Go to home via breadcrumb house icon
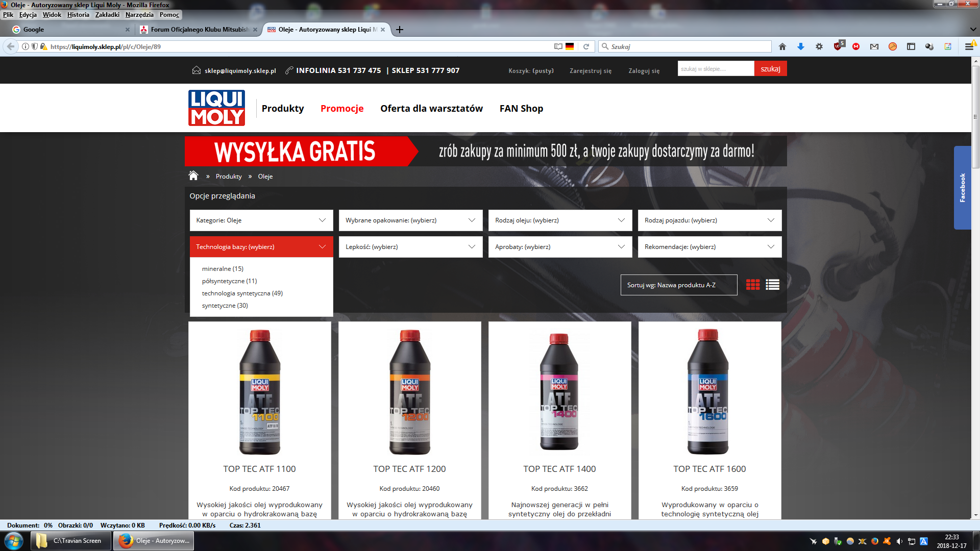This screenshot has height=551, width=980. tap(193, 176)
